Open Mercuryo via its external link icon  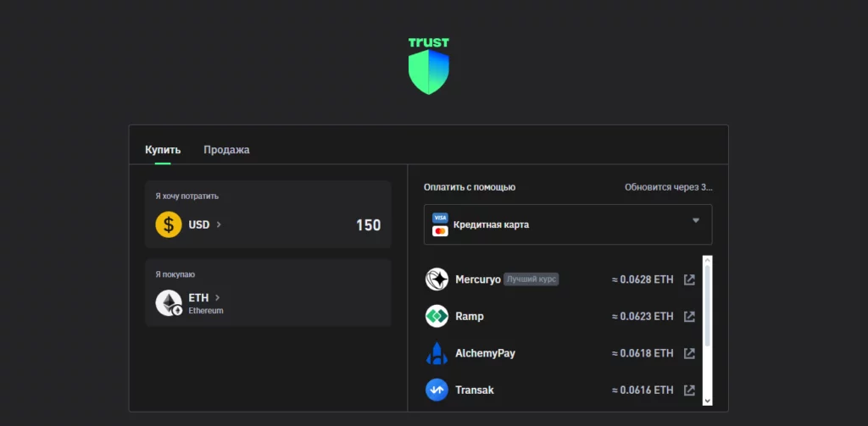coord(689,279)
